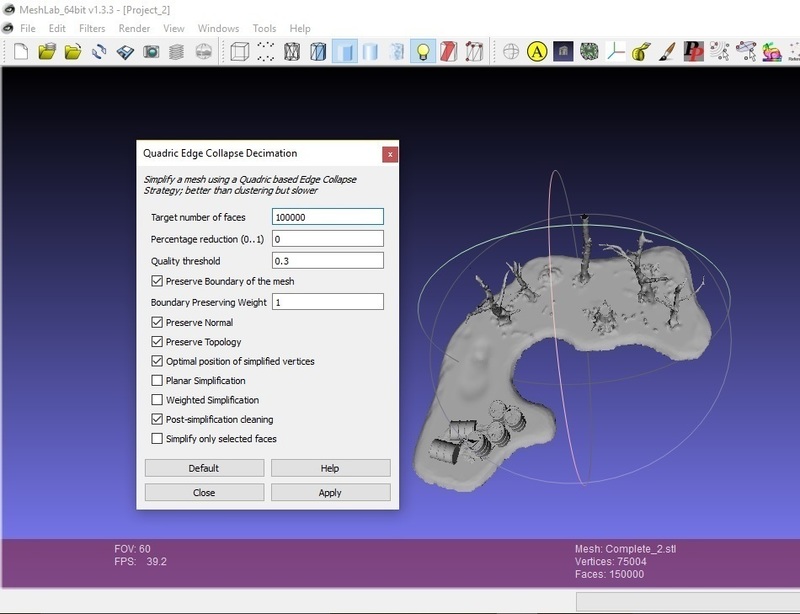Reload the mesh with the blue arrows icon
Viewport: 800px width, 614px height.
tap(99, 52)
